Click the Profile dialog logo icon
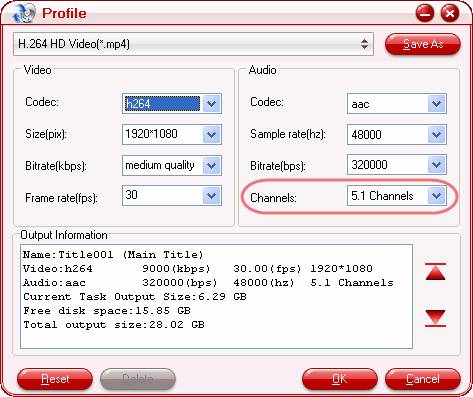 [23, 13]
